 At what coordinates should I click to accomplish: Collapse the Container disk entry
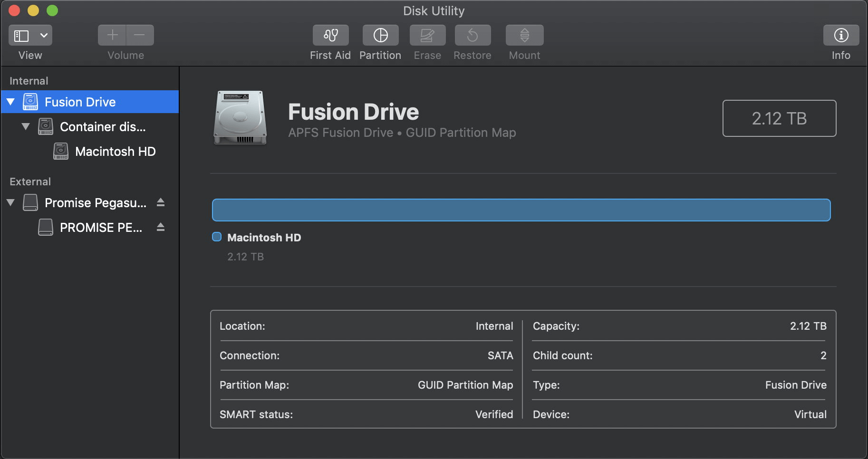coord(26,126)
